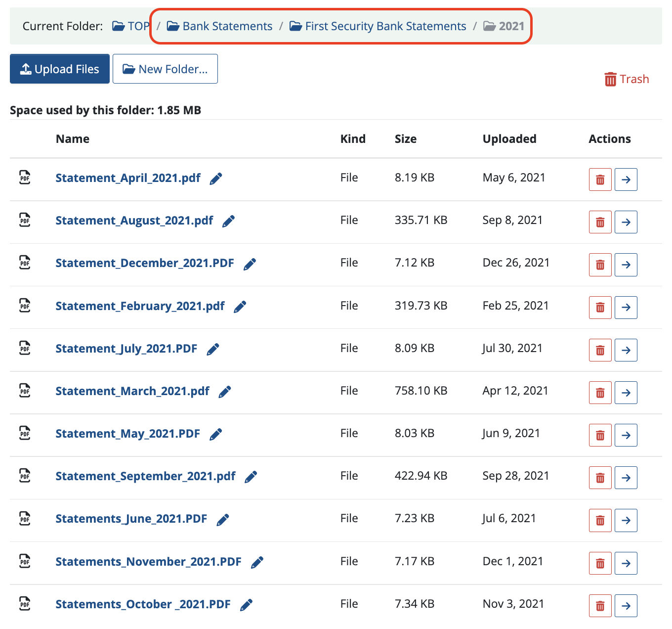Open Statement_February_2021.pdf file link

pyautogui.click(x=140, y=306)
